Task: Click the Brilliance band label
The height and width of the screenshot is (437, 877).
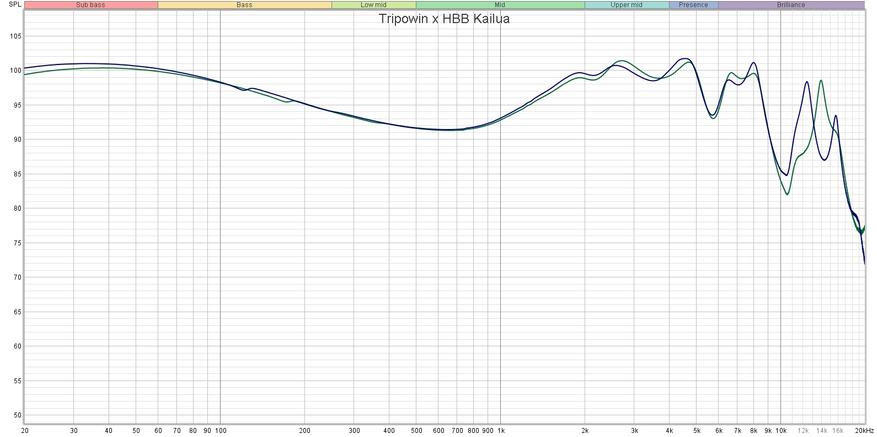Action: click(x=791, y=5)
